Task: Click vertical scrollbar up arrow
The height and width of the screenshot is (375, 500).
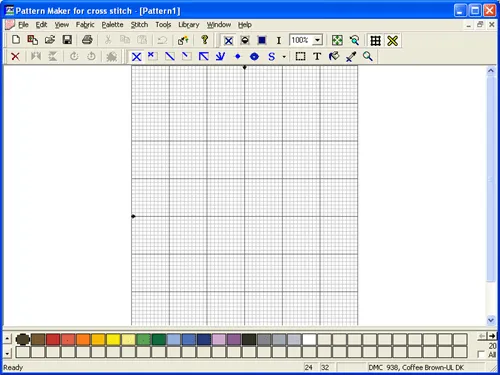Action: point(491,71)
